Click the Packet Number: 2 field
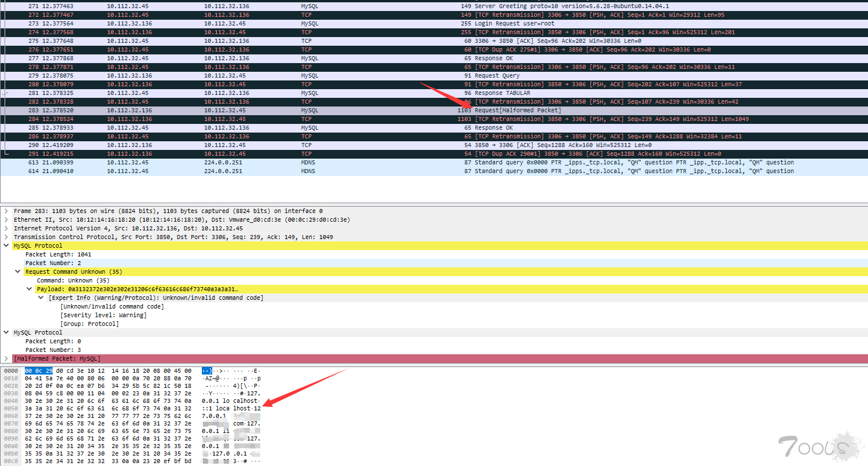The height and width of the screenshot is (466, 868). pyautogui.click(x=53, y=263)
